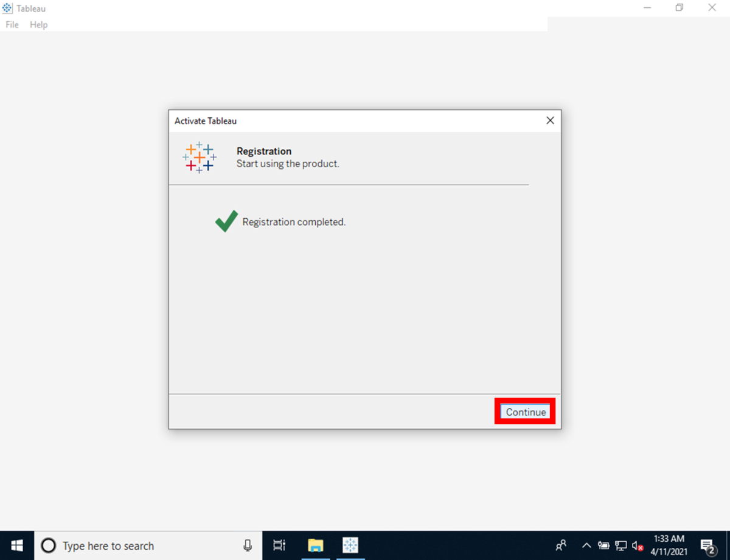Open the Windows Start menu
730x560 pixels.
[x=17, y=545]
